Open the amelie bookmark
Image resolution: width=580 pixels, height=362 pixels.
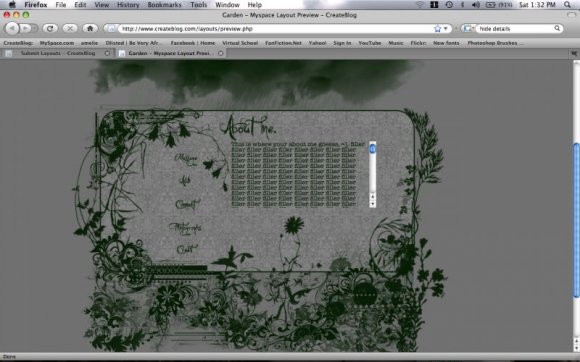(x=90, y=43)
